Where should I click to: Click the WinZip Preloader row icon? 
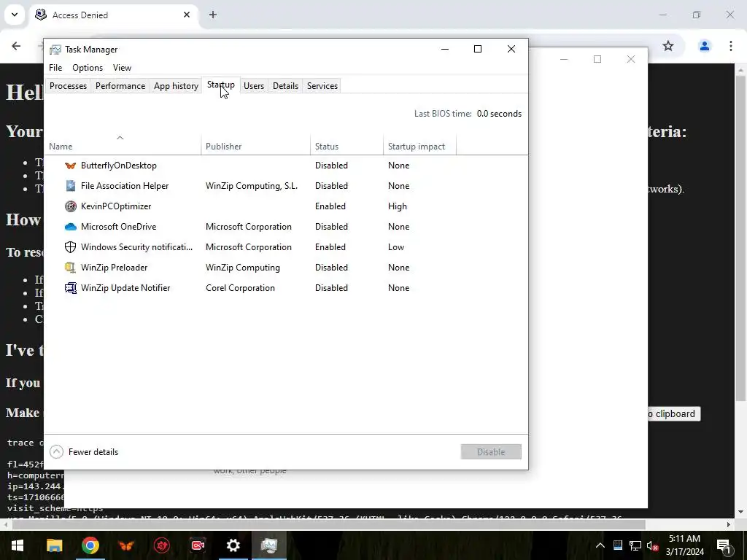coord(71,268)
